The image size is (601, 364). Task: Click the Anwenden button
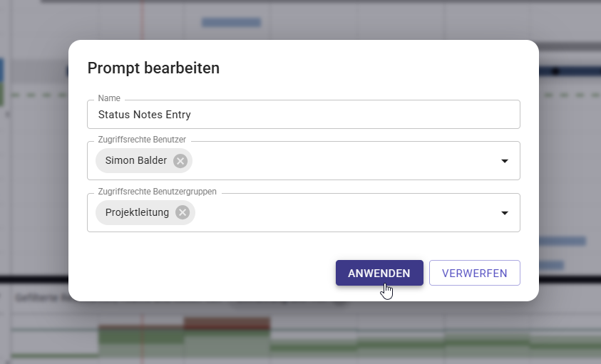click(379, 273)
